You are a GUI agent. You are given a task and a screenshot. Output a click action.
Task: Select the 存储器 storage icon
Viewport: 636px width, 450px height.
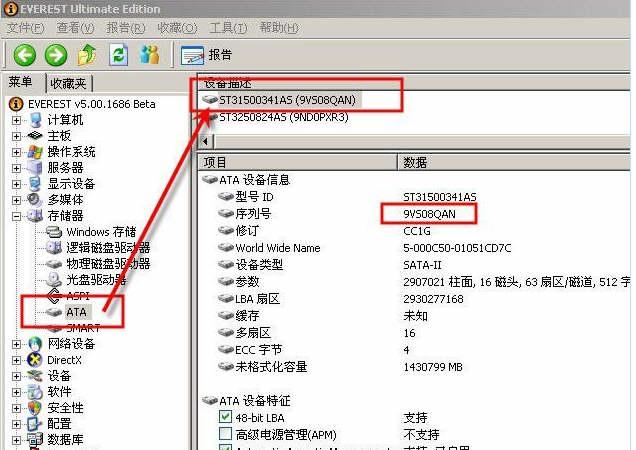pyautogui.click(x=35, y=215)
